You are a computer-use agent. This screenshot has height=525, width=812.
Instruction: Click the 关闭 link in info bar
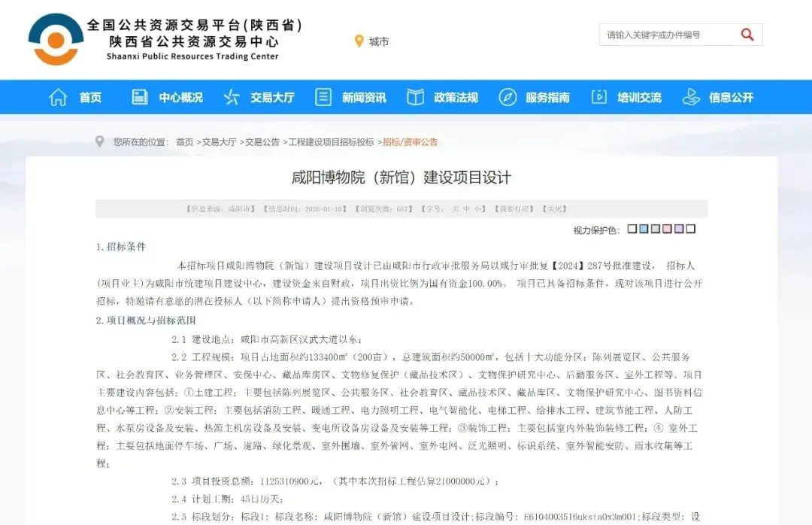click(x=555, y=209)
